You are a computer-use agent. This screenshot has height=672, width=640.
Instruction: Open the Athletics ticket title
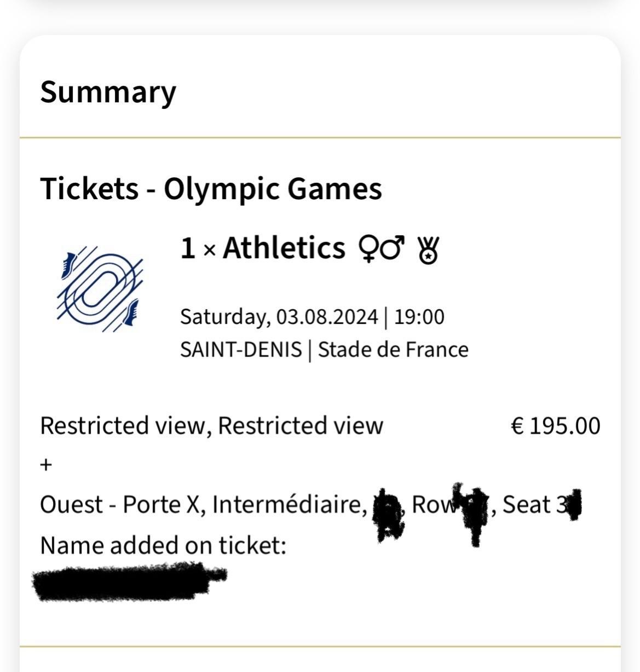[284, 248]
